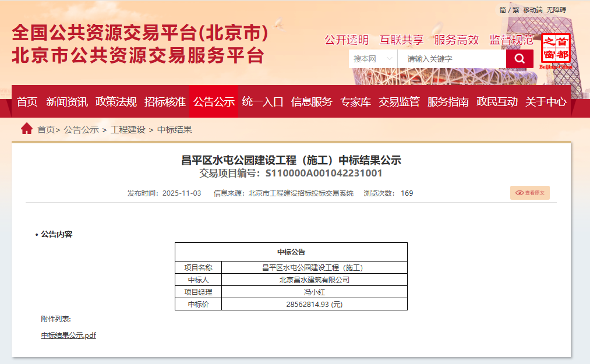Click the magnifying glass search button
Viewport: 590px width, 364px height.
[520, 59]
